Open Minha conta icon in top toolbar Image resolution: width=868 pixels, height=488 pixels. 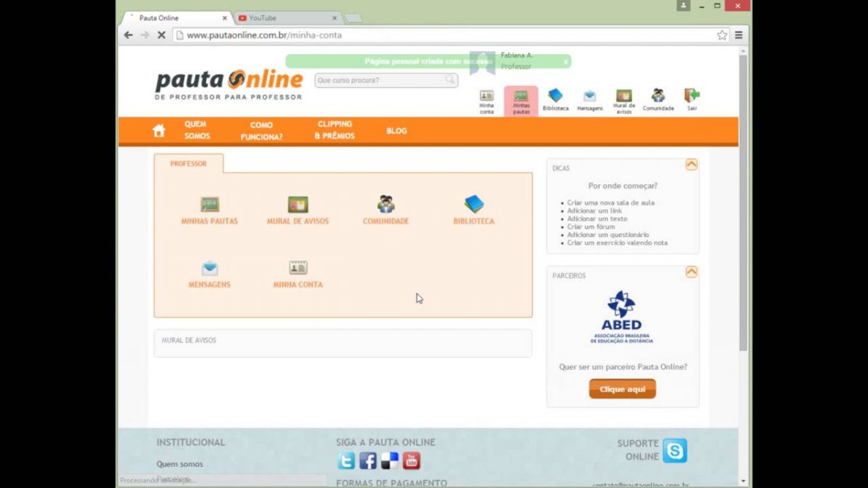(x=487, y=102)
